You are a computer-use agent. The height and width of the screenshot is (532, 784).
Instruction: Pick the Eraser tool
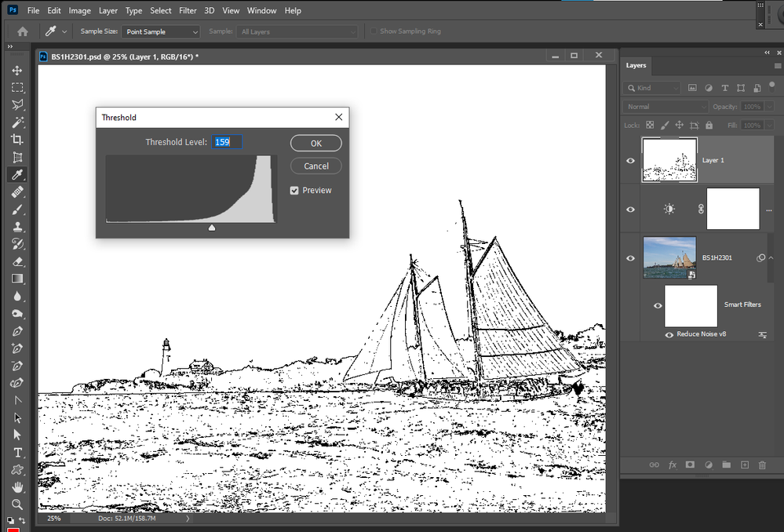17,261
